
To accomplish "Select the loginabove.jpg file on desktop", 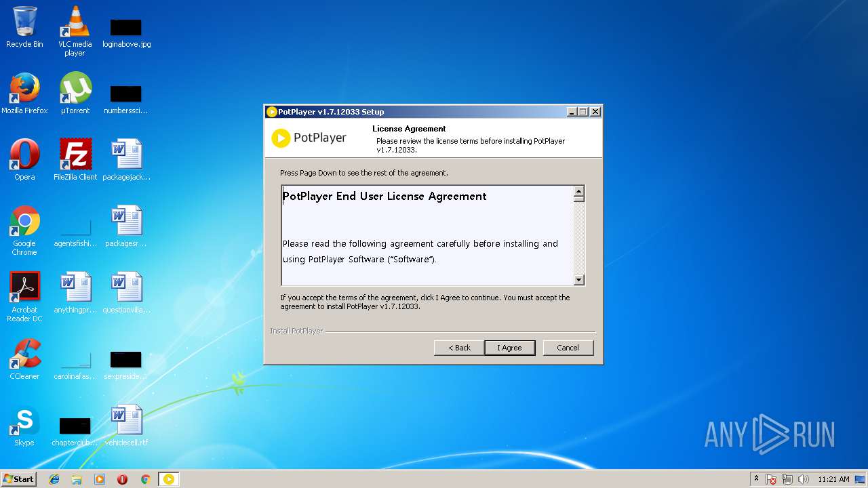I will pyautogui.click(x=126, y=31).
